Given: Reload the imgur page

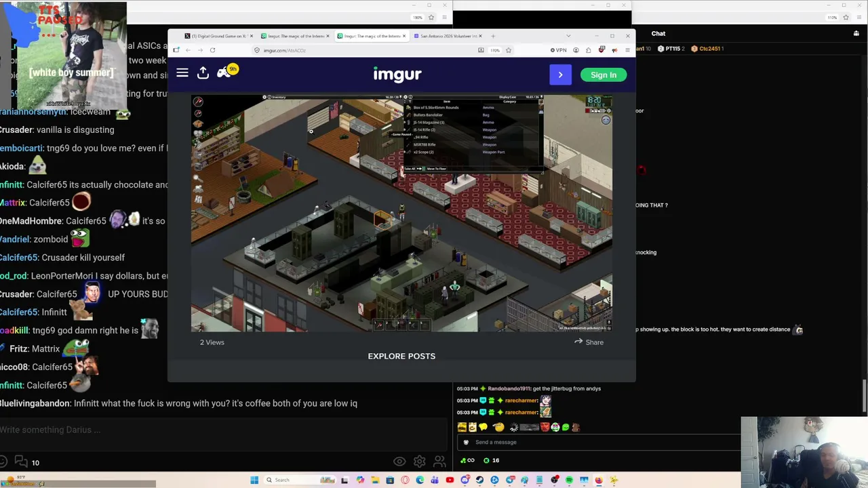Looking at the screenshot, I should pyautogui.click(x=212, y=50).
